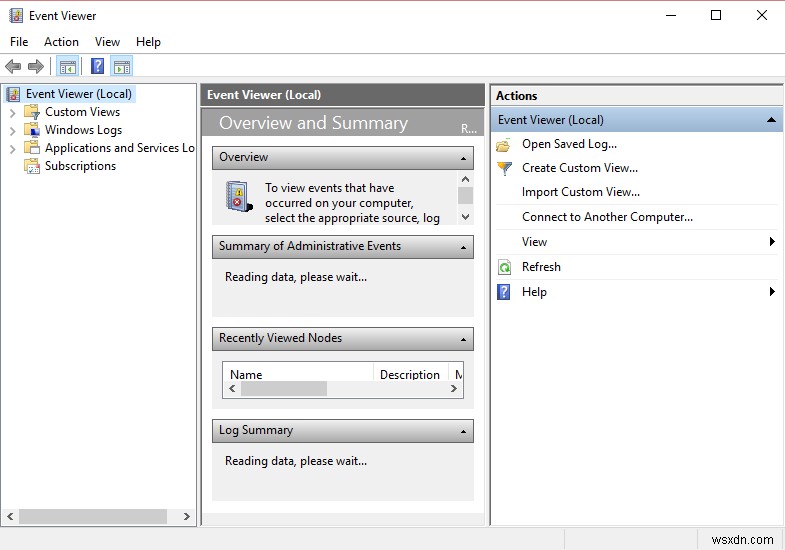The width and height of the screenshot is (785, 550).
Task: Click the Recently Viewed Nodes scroll left arrow
Action: pyautogui.click(x=232, y=389)
